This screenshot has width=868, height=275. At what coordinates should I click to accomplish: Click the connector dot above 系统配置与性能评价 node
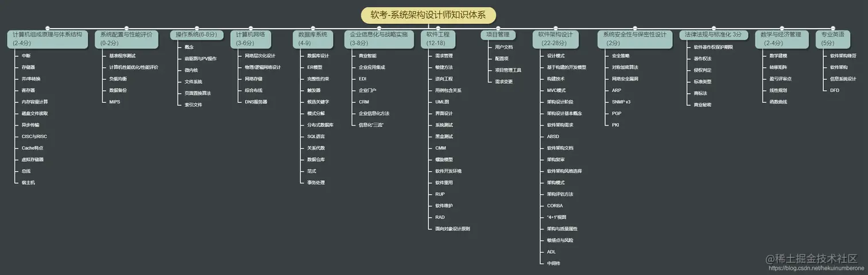126,27
